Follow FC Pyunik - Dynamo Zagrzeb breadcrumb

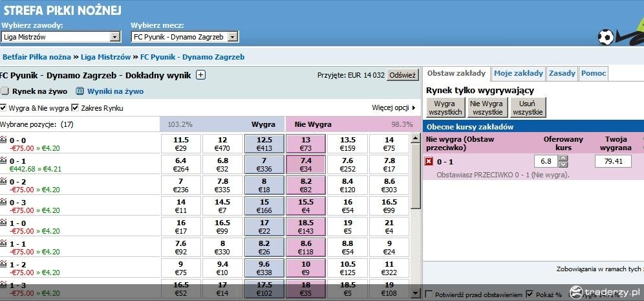click(192, 57)
